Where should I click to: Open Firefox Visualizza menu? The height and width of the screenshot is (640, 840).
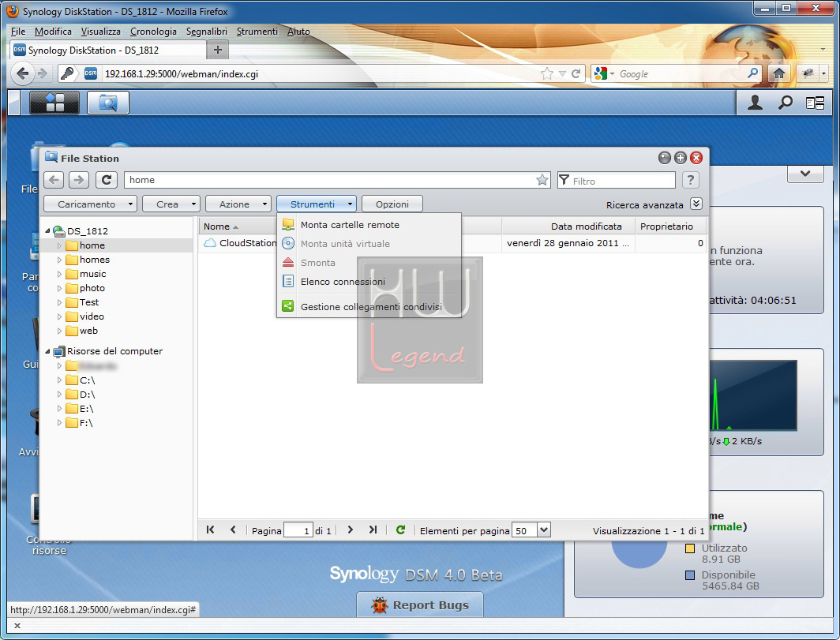coord(101,32)
